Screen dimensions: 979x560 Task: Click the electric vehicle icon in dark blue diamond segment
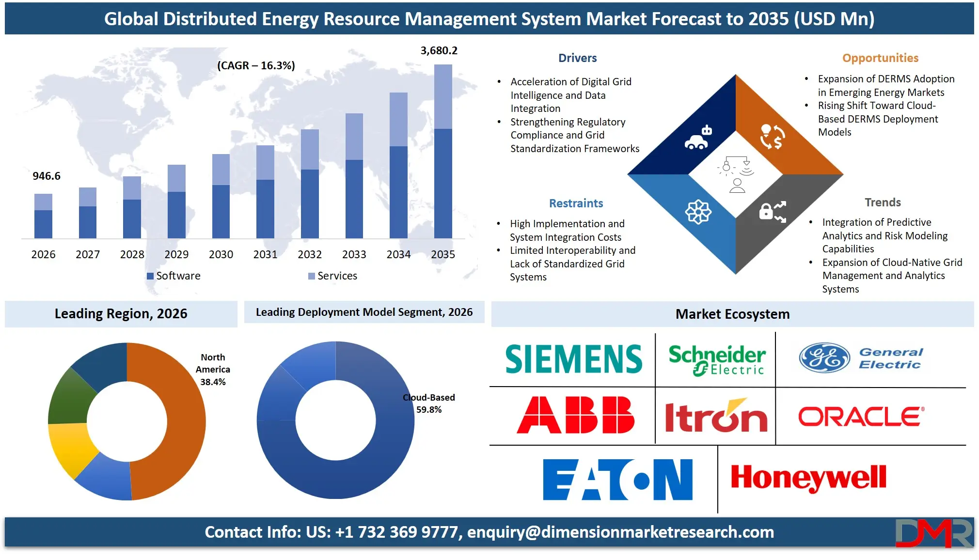pos(698,138)
